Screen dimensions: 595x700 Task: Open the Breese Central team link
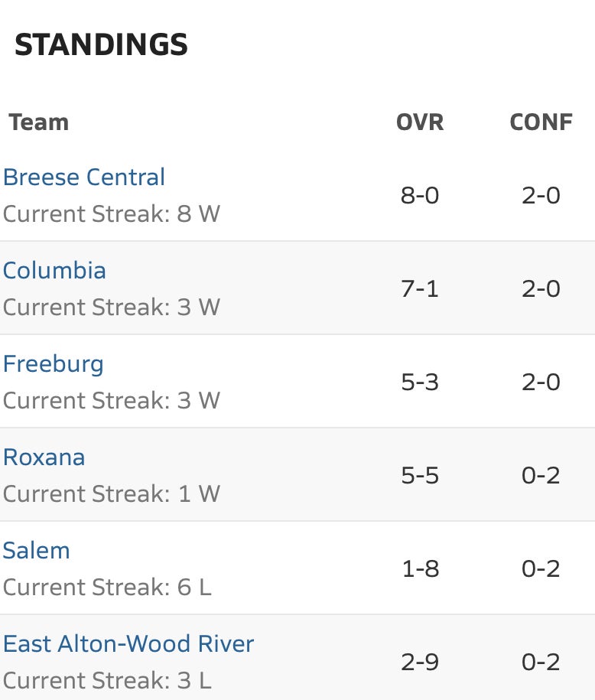(84, 177)
